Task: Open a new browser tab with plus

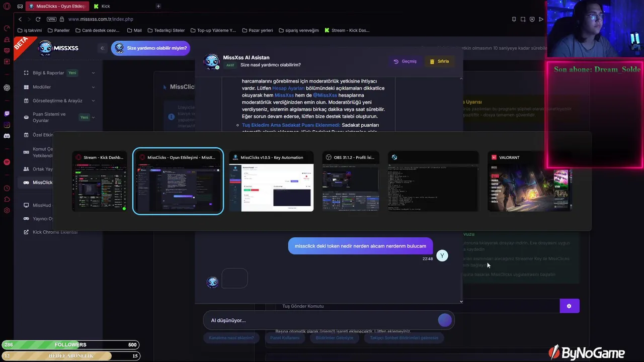Action: click(158, 6)
